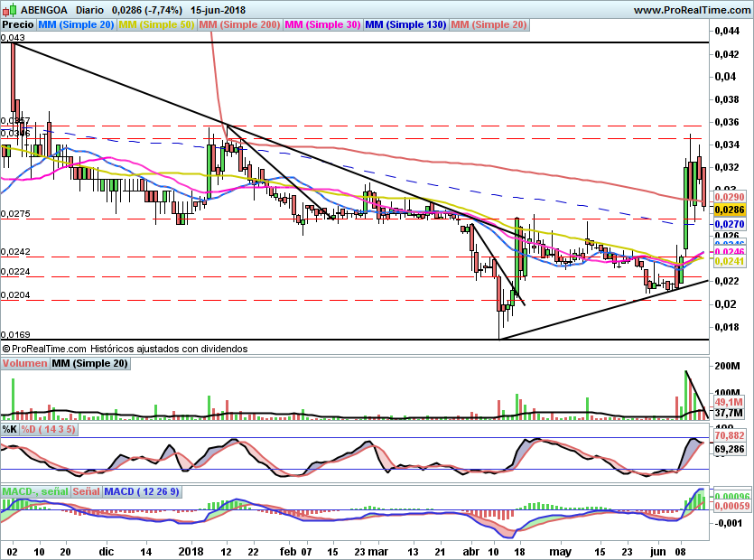Click the 02 day marker on the date axis
Screen dimensions: 754x560
click(x=12, y=552)
